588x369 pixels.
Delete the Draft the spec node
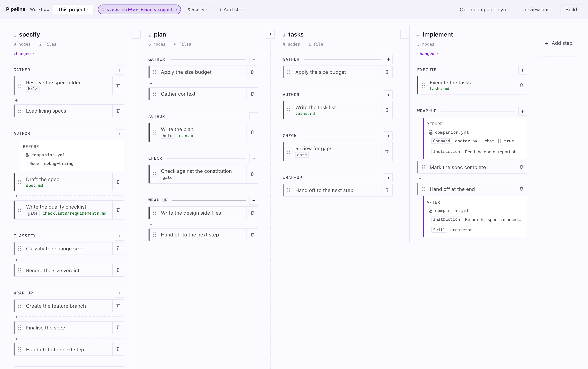[x=118, y=182]
